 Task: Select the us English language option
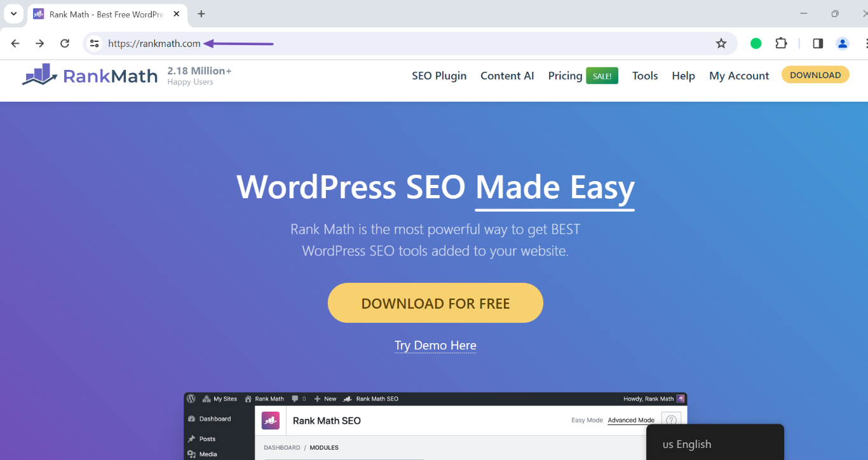coord(687,444)
